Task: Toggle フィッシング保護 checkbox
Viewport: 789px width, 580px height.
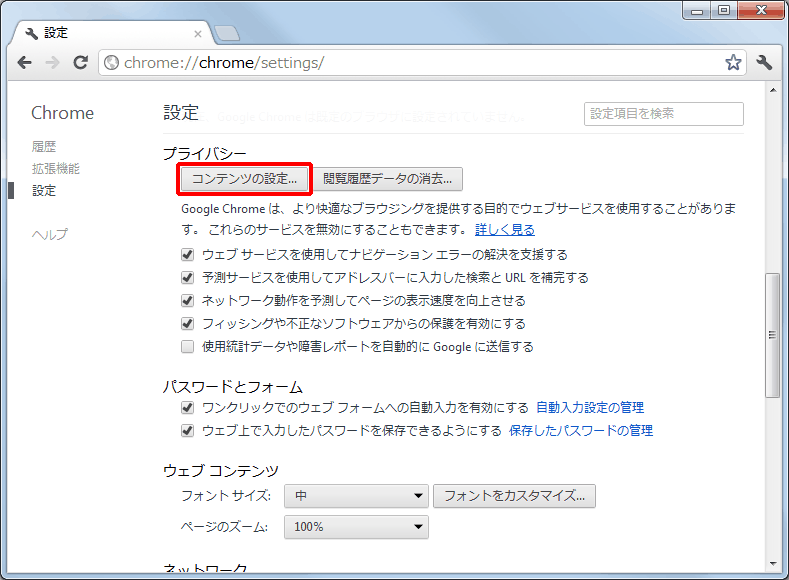Action: click(187, 323)
